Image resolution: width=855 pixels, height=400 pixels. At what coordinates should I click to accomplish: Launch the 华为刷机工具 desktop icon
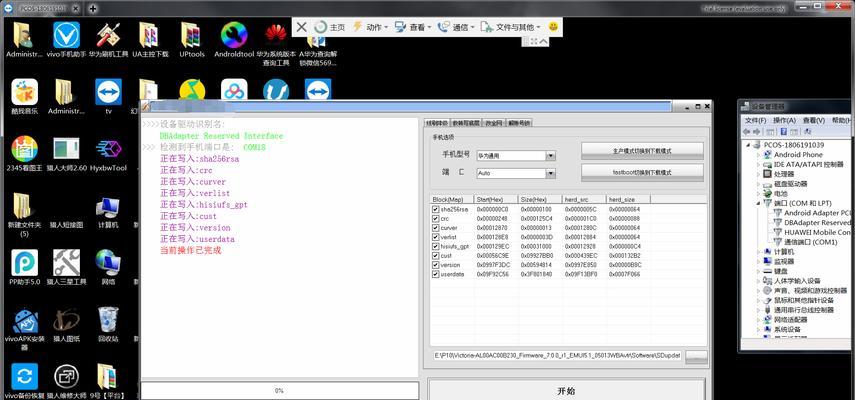[x=109, y=39]
